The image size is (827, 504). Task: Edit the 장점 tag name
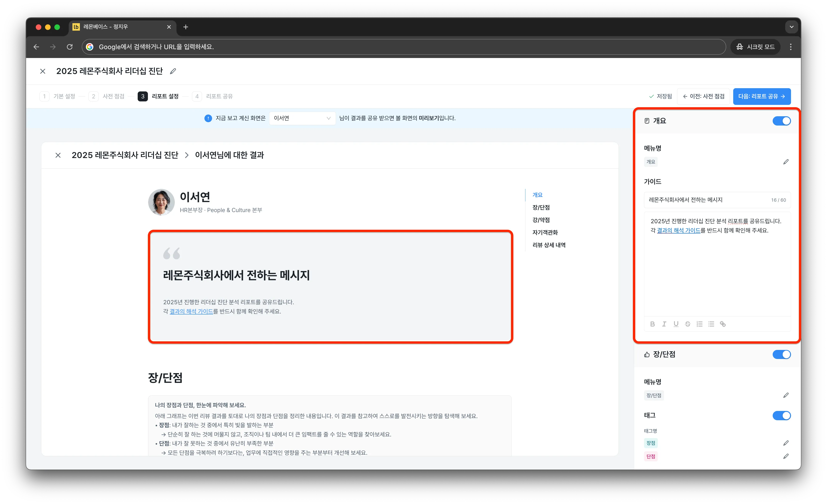[786, 443]
